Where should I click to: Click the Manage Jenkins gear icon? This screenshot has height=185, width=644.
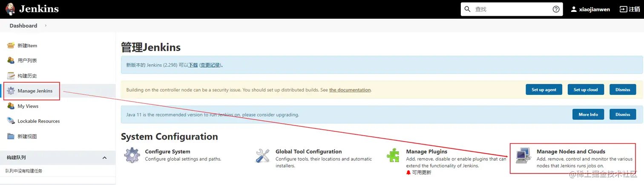11,91
